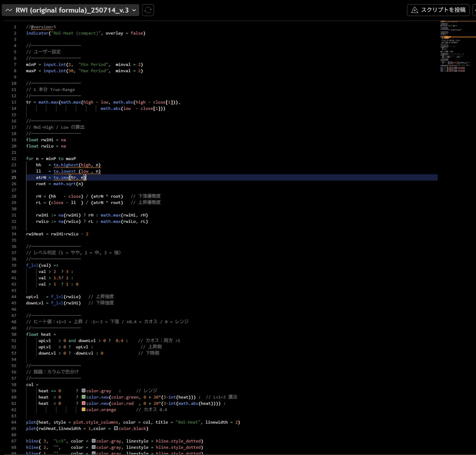The height and width of the screenshot is (455, 476).
Task: Open the color.gray swatch on line 67
Action: point(94,441)
